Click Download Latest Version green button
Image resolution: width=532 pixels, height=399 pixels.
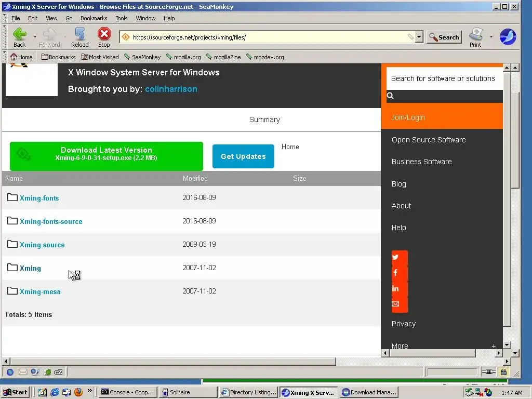[x=106, y=156]
